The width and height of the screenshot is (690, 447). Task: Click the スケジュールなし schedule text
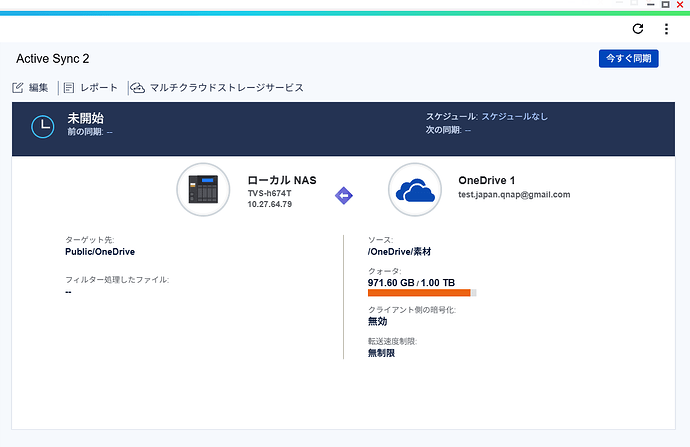pyautogui.click(x=514, y=117)
